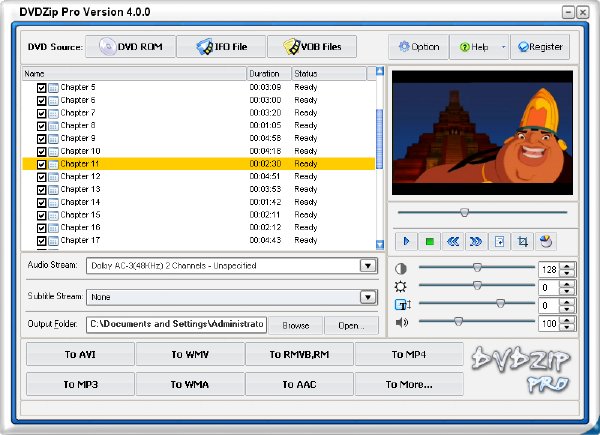This screenshot has width=600, height=435.
Task: Browse for an output folder
Action: (x=295, y=325)
